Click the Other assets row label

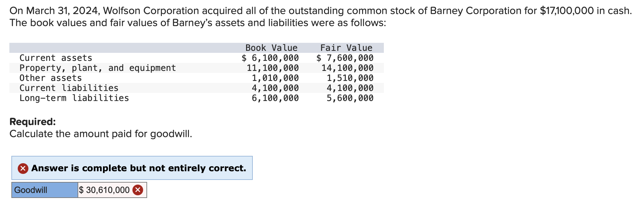click(x=50, y=78)
